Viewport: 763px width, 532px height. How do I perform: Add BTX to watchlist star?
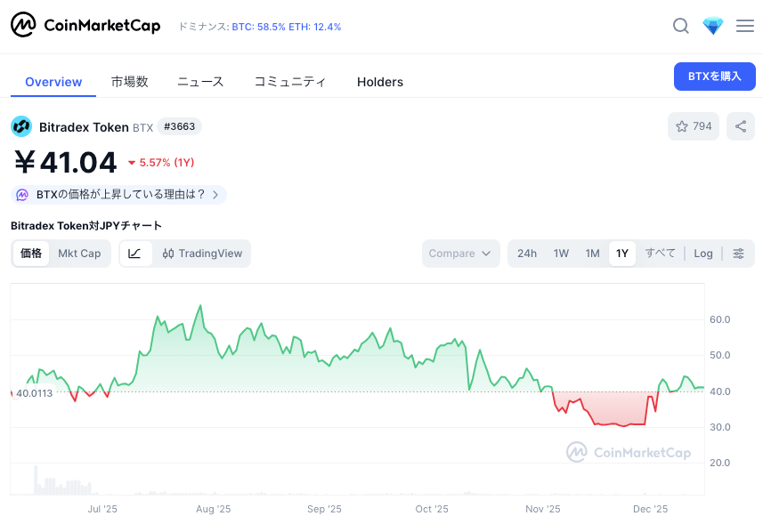(x=694, y=126)
